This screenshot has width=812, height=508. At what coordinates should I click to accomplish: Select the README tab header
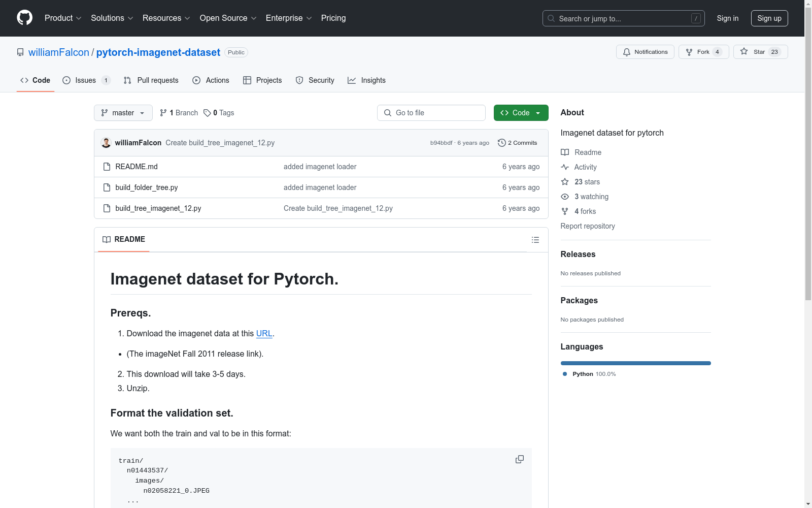coord(124,239)
